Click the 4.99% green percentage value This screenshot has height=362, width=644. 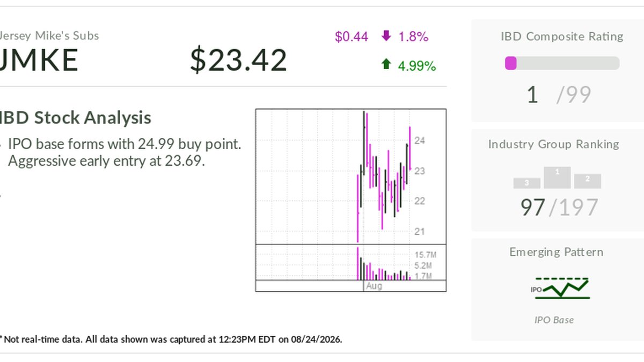417,66
